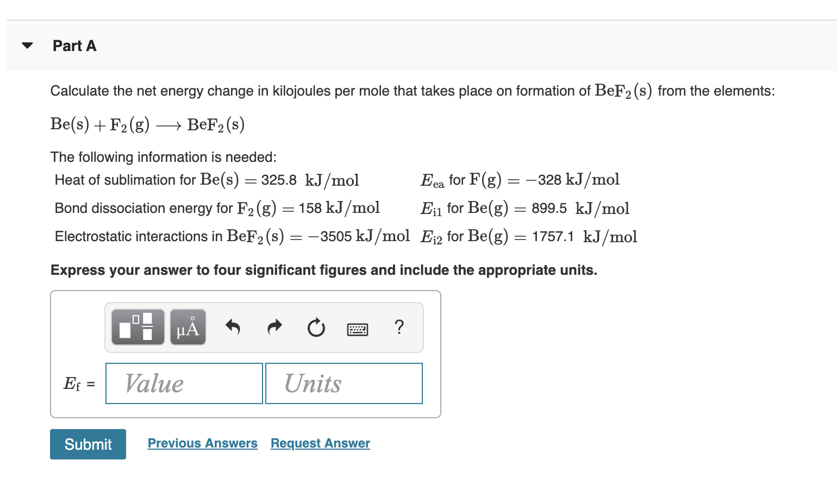Click the redo arrow in the answer toolbar
Screen dimensions: 837x504
click(x=274, y=326)
